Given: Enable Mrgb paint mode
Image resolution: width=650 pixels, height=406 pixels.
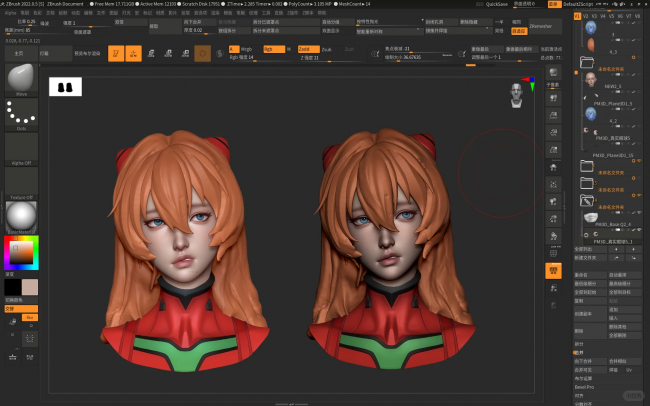Looking at the screenshot, I should (247, 49).
